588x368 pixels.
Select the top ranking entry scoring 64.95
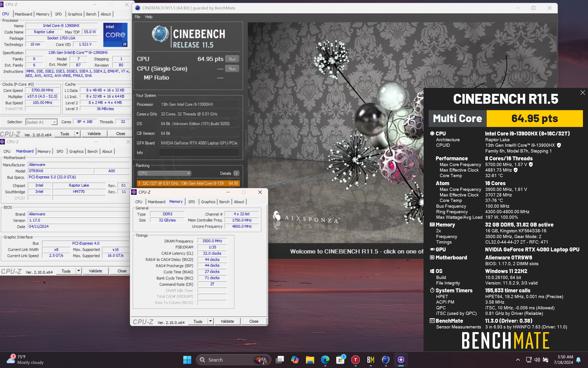188,183
